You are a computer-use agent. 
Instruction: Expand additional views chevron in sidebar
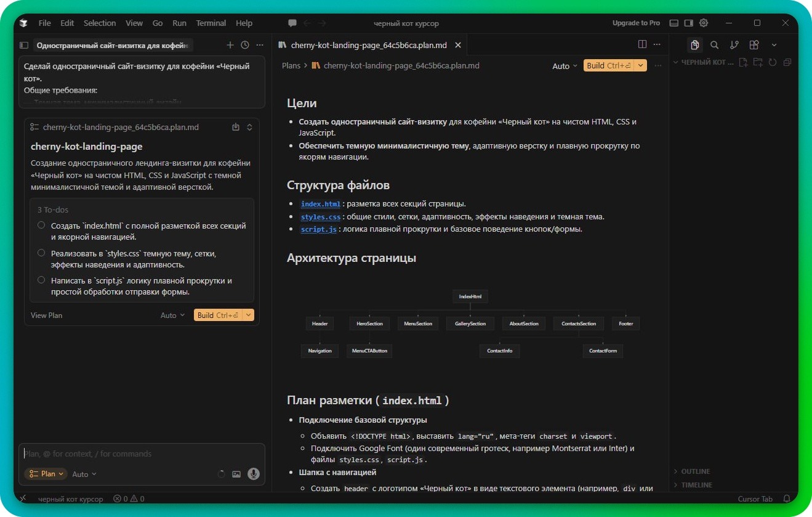click(x=774, y=45)
